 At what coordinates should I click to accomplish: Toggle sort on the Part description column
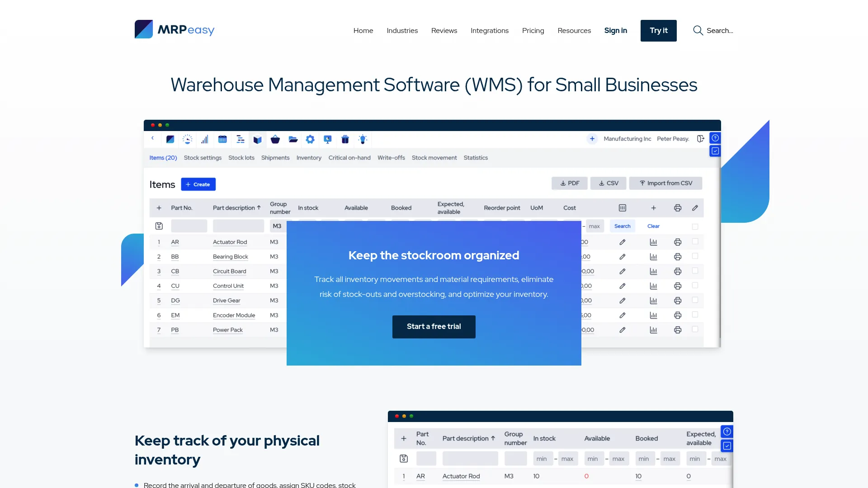(x=237, y=208)
